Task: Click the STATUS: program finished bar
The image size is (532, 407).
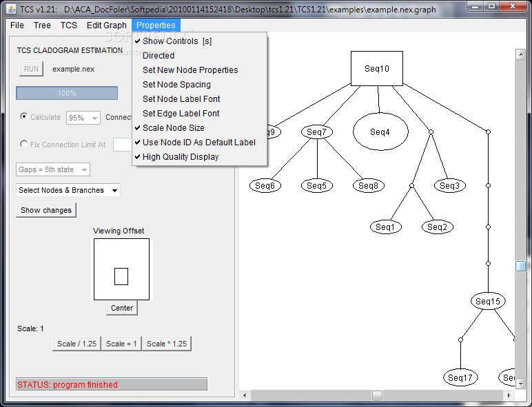Action: pyautogui.click(x=112, y=384)
